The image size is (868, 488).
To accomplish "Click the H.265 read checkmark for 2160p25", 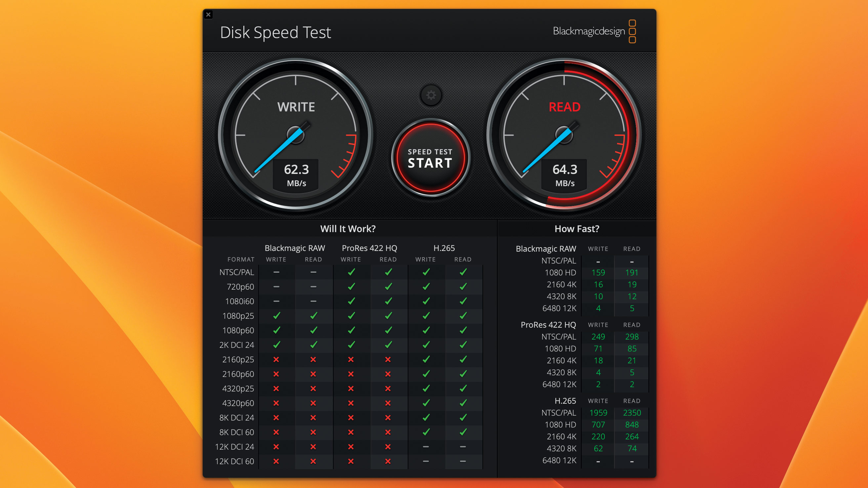I will [x=463, y=359].
